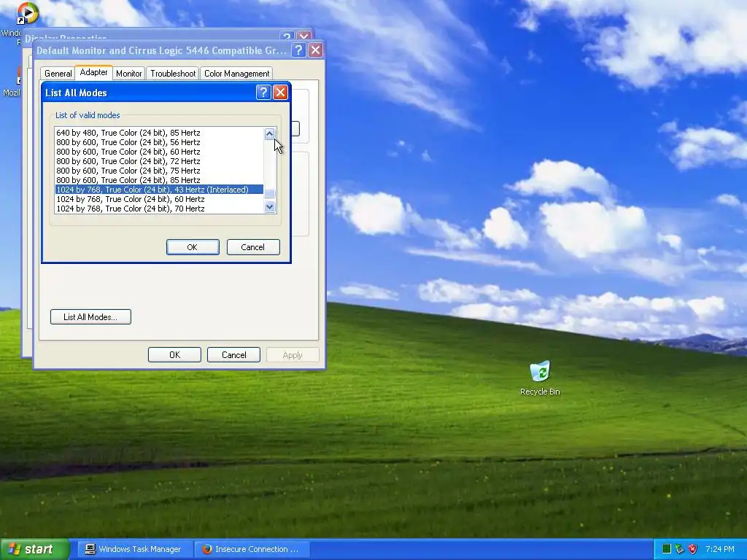Confirm OK in List All Modes dialog
This screenshot has width=747, height=560.
(193, 247)
